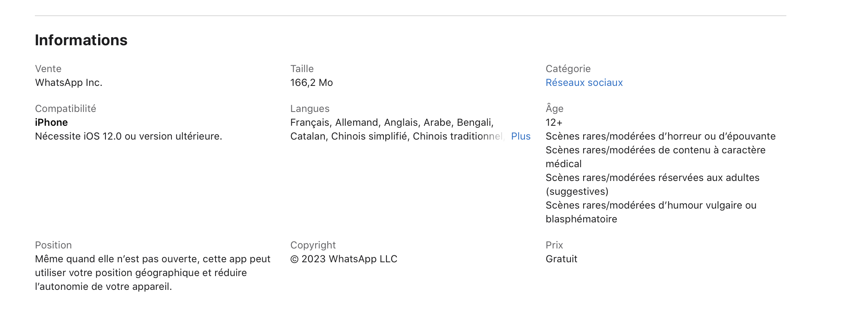Click the horror scenes rating line
This screenshot has height=319, width=868.
pyautogui.click(x=660, y=136)
